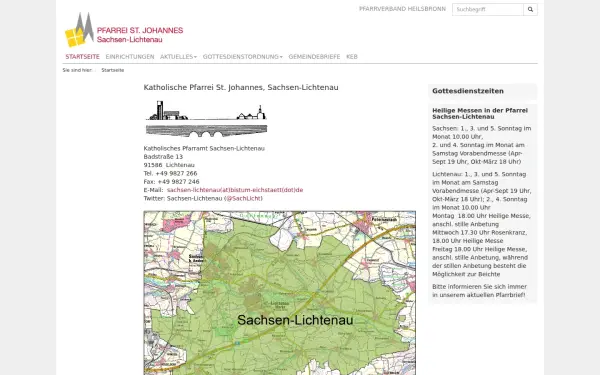This screenshot has height=375, width=600.
Task: Click the text Katholisches Pfarramt Sachsen-Lichtenau
Action: [x=204, y=148]
